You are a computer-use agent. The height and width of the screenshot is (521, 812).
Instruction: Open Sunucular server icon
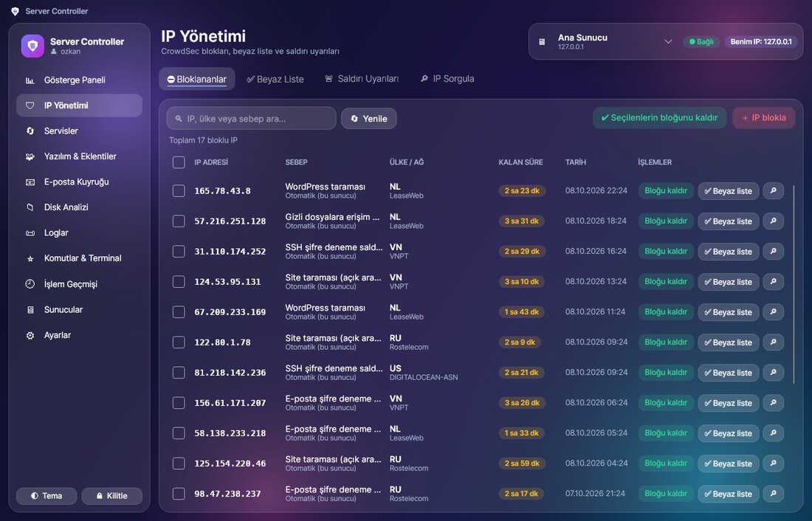30,310
